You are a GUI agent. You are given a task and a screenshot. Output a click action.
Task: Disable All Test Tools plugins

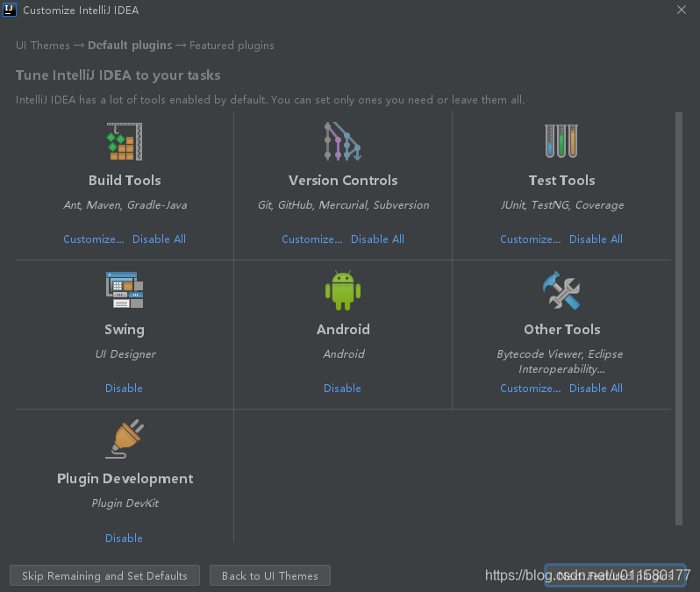click(x=596, y=239)
